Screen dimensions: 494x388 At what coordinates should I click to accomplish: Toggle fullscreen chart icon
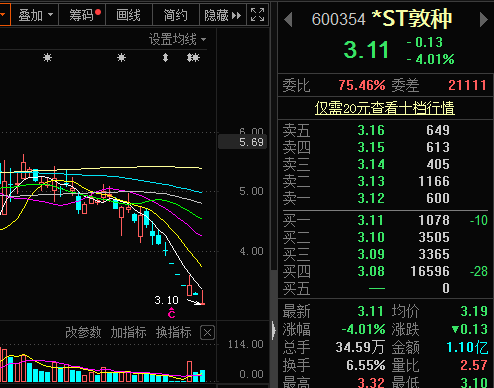(x=257, y=15)
